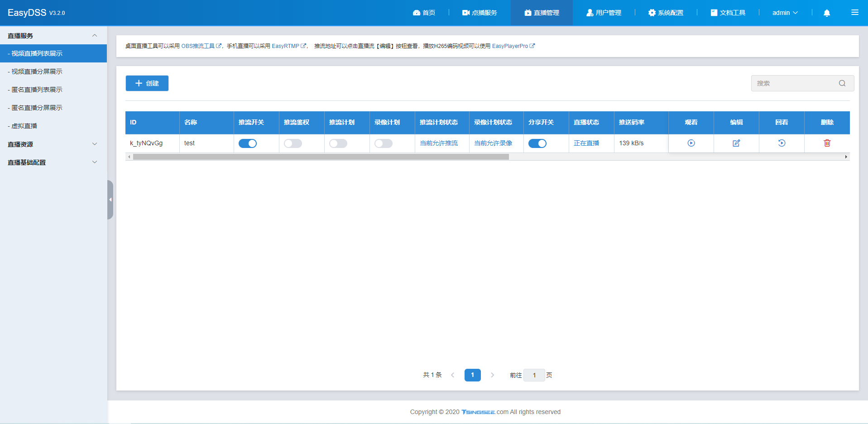
Task: Open 文档工具 in top navigation
Action: (728, 13)
